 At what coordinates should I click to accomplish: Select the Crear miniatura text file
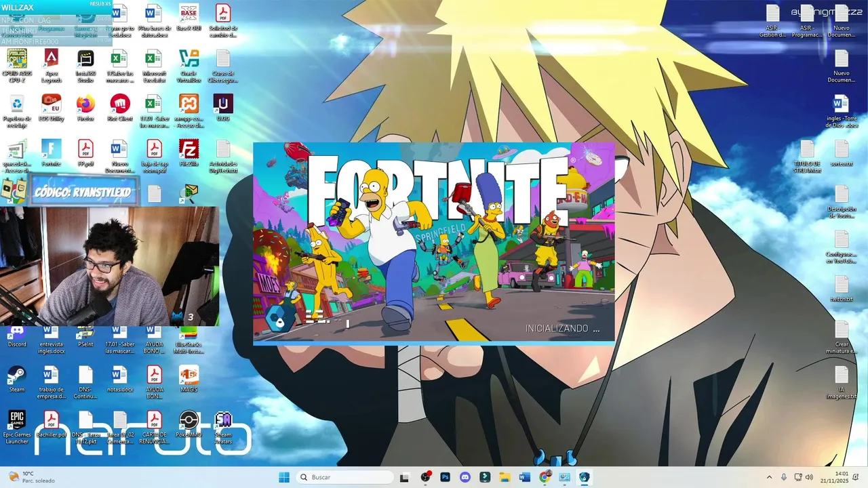coord(842,337)
